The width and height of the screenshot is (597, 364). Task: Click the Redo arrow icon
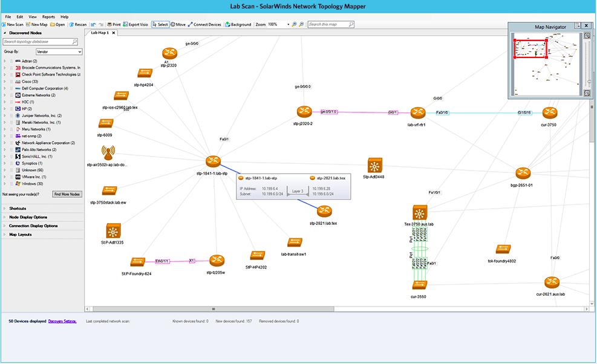point(101,24)
